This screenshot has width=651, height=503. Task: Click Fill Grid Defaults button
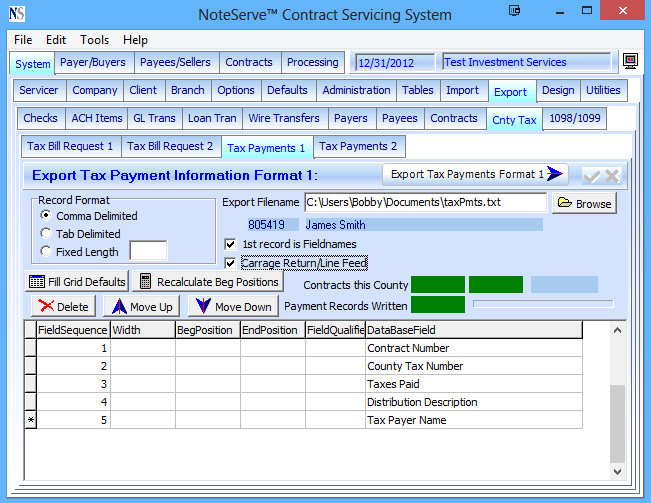point(77,281)
